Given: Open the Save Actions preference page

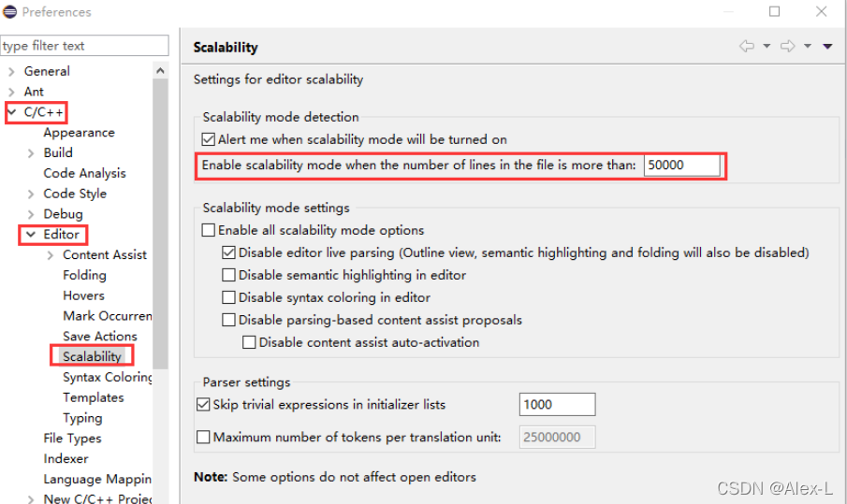Looking at the screenshot, I should [99, 337].
